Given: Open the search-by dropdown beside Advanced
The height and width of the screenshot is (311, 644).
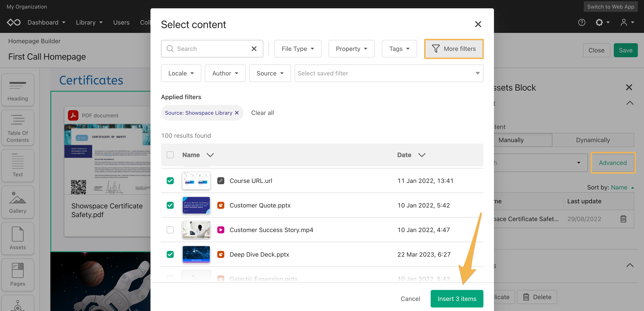Looking at the screenshot, I should click(579, 163).
